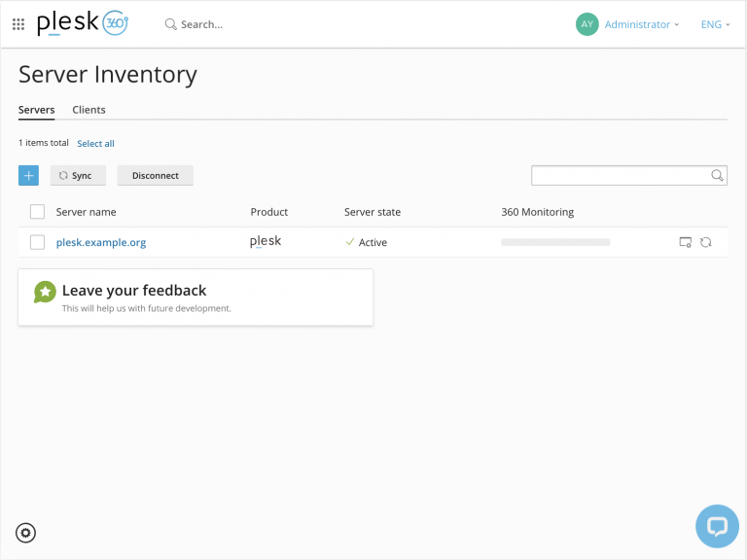This screenshot has width=747, height=560.
Task: Toggle the select-all header checkbox
Action: (x=37, y=211)
